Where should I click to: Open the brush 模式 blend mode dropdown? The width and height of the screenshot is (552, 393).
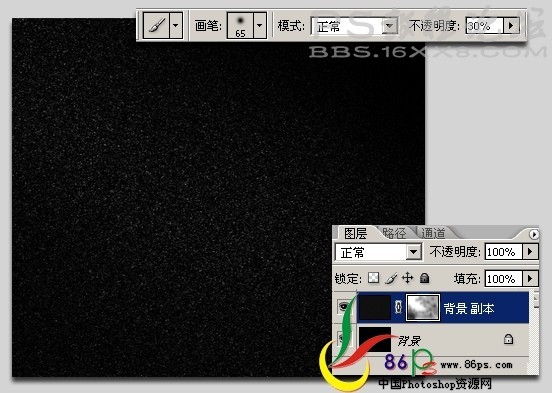tap(354, 26)
